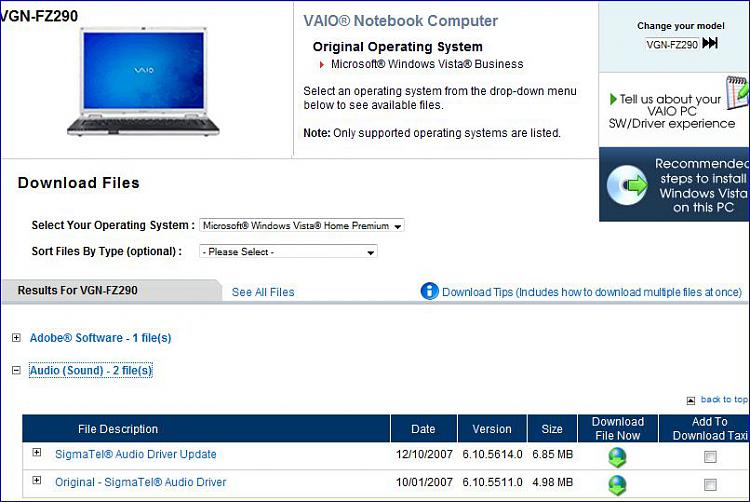Click the date 12/10/2007 cell
Image resolution: width=750 pixels, height=502 pixels.
tap(424, 454)
